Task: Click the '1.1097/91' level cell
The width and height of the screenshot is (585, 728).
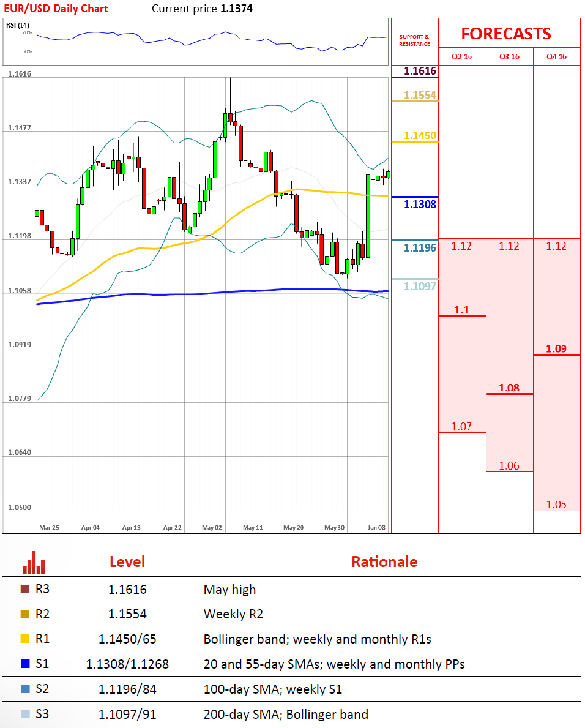Action: (127, 715)
